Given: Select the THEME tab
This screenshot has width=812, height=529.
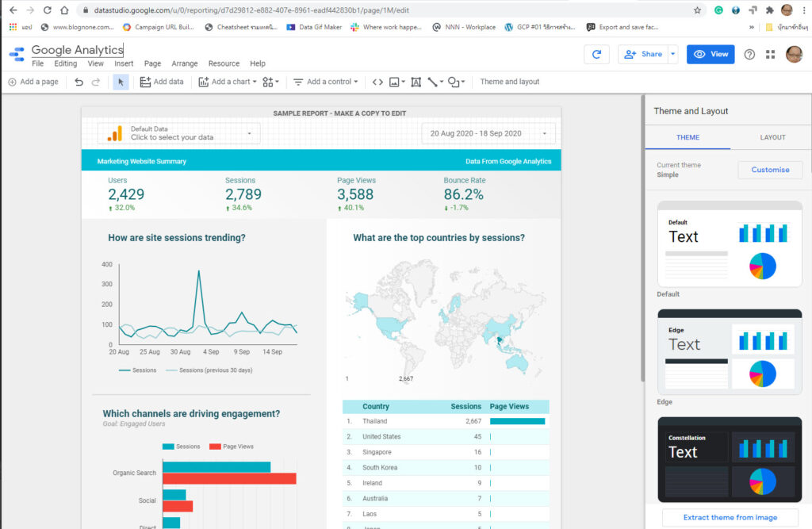Looking at the screenshot, I should tap(688, 137).
